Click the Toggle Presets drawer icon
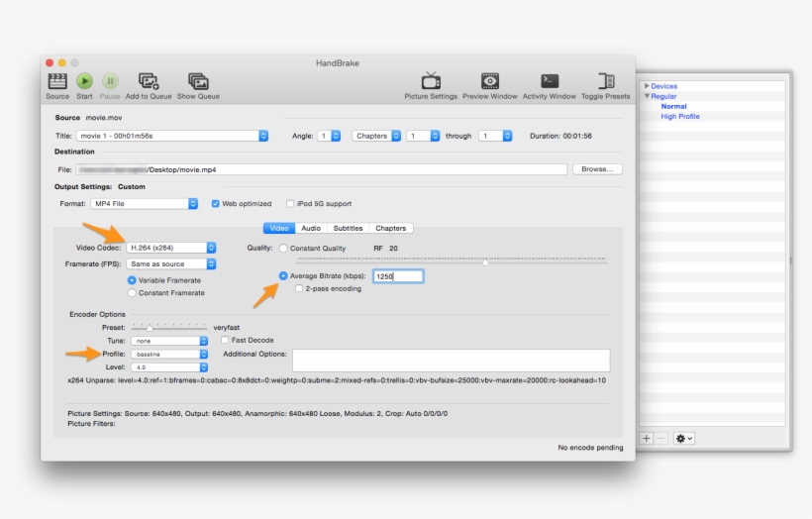Image resolution: width=812 pixels, height=519 pixels. tap(606, 81)
